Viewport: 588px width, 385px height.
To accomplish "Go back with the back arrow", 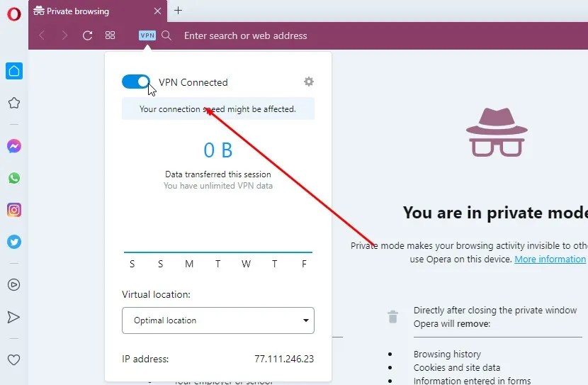I will (x=42, y=35).
